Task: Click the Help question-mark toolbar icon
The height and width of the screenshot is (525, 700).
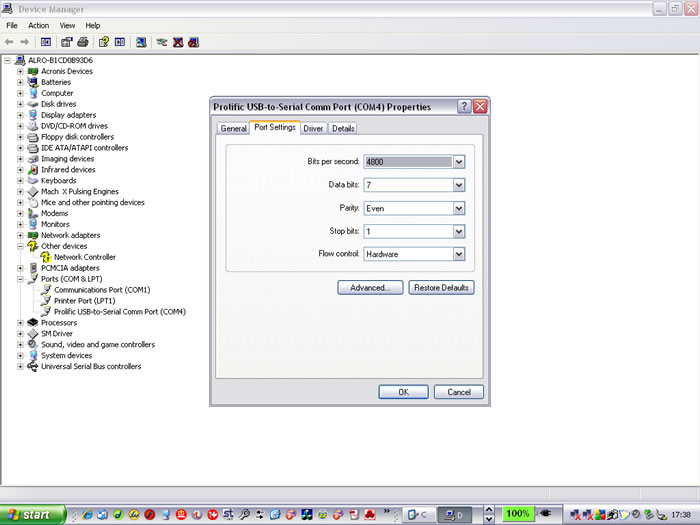Action: 104,42
